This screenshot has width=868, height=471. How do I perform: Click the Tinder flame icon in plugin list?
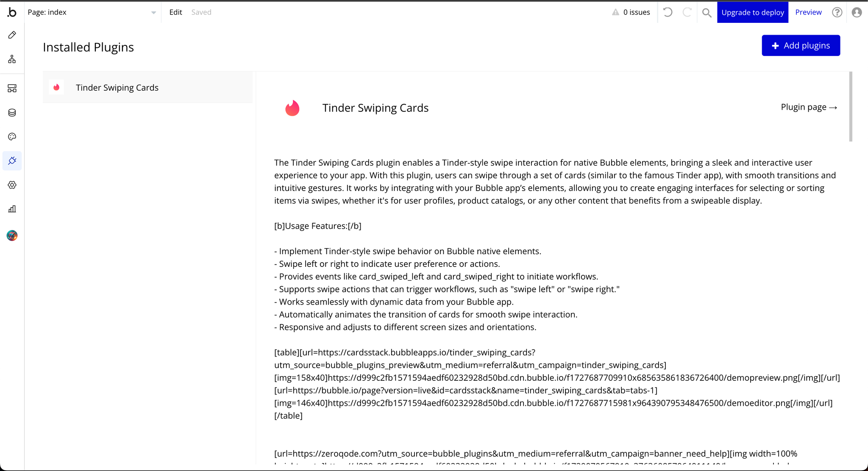tap(56, 87)
